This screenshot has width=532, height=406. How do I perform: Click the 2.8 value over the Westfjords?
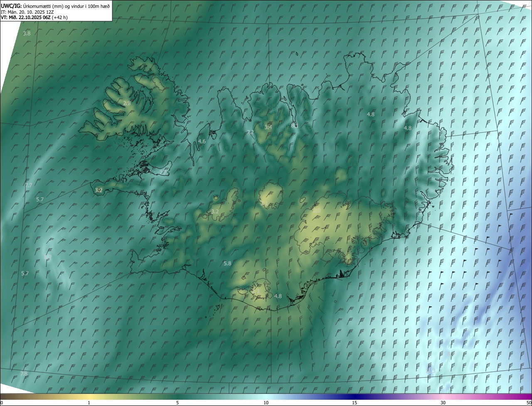pos(127,103)
